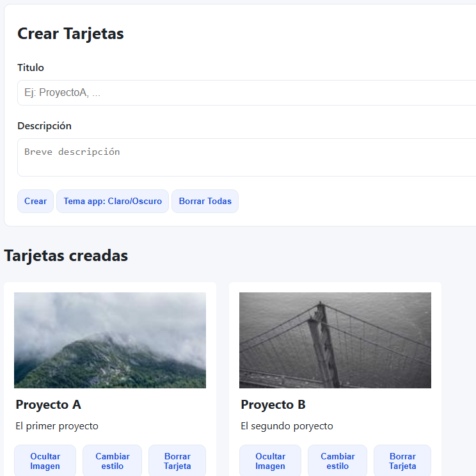Click the 'El segundo poryecto' description text
Screen dimensions: 476x476
[287, 426]
